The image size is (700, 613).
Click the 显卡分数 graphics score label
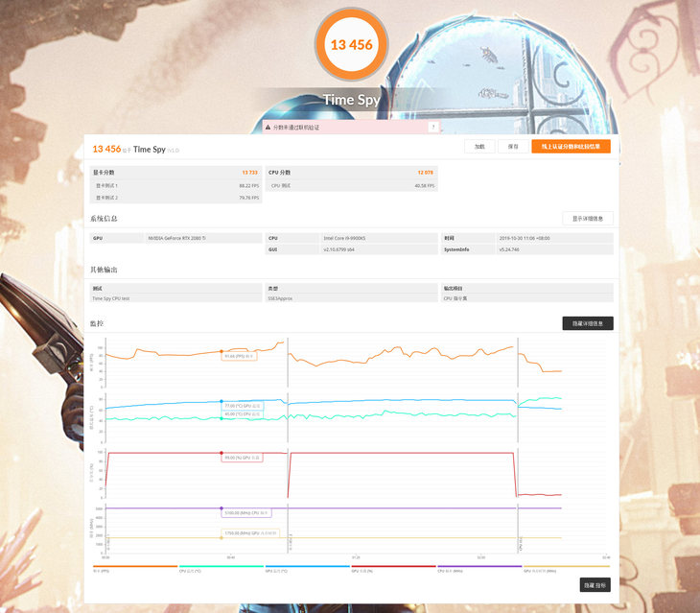104,173
